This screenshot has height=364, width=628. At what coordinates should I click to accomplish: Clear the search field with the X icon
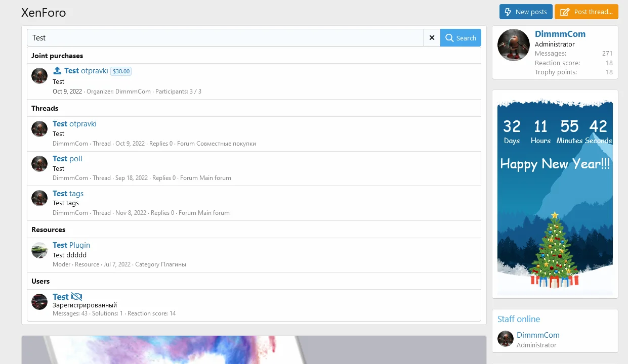432,38
